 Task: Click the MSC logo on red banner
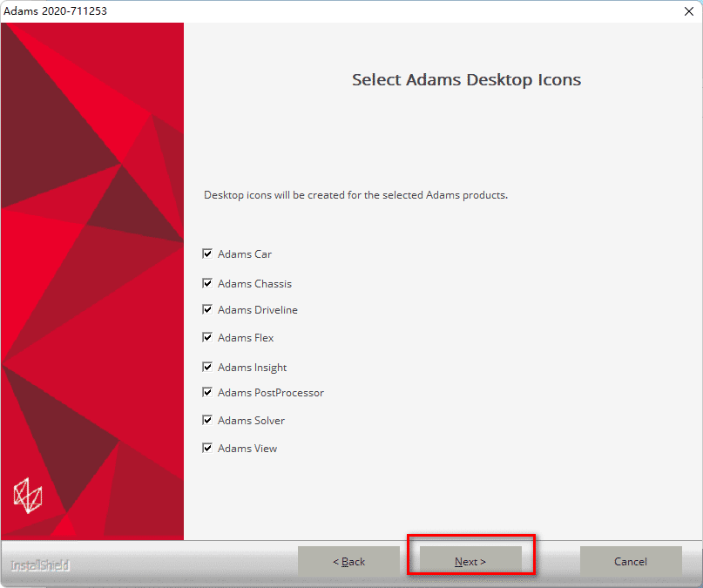click(28, 495)
